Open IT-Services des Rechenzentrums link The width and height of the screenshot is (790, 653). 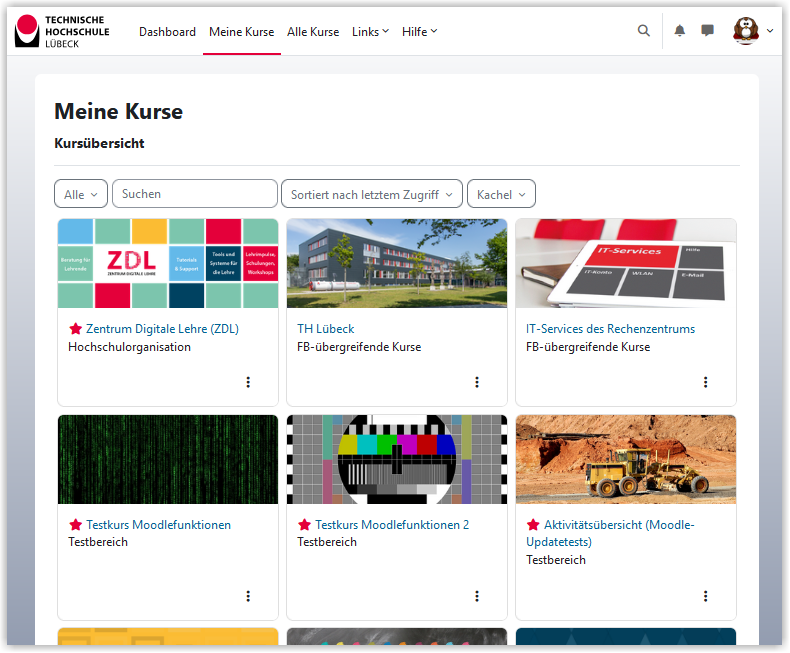tap(610, 329)
